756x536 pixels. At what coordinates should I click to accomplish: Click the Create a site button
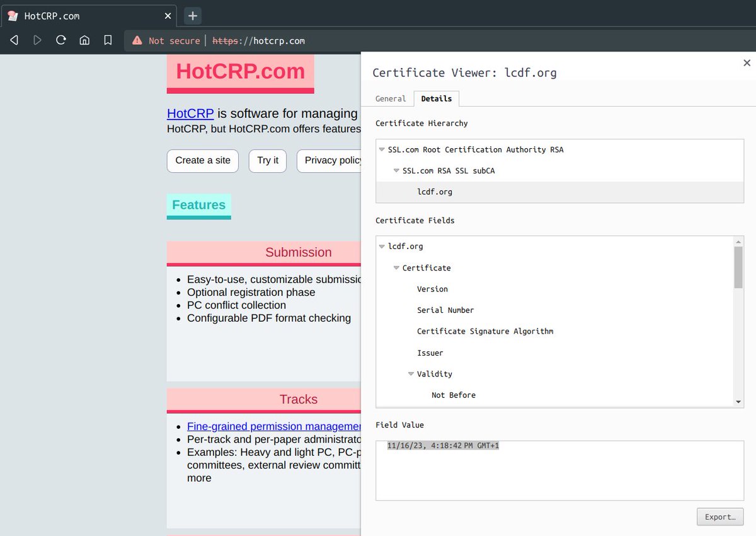(x=203, y=161)
